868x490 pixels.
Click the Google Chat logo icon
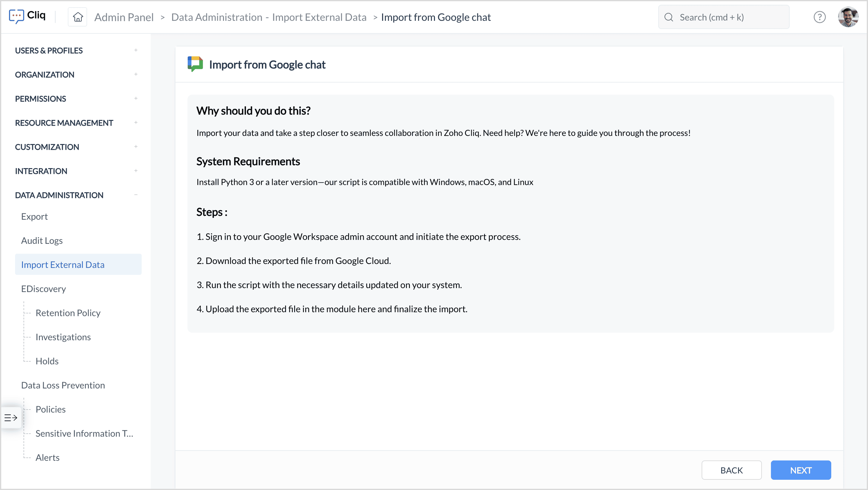click(195, 64)
